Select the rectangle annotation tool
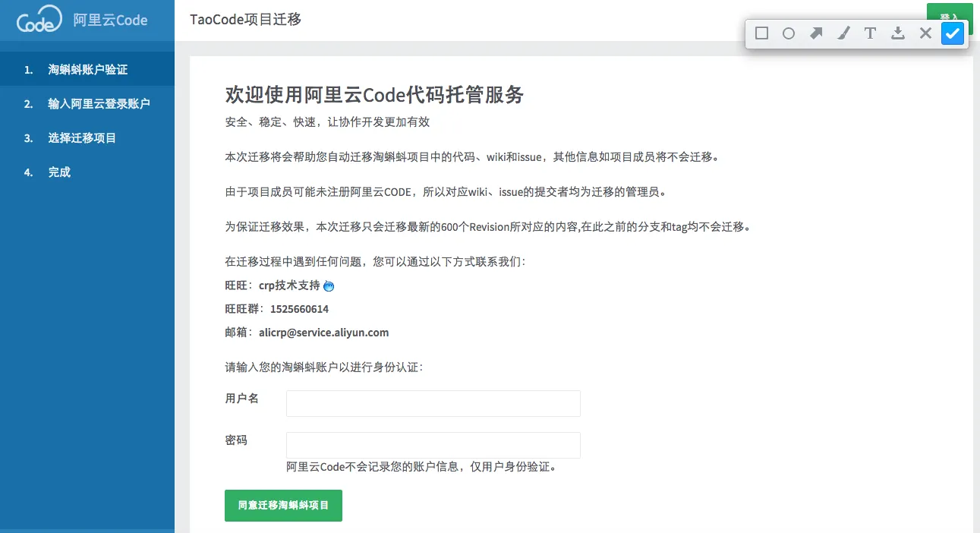 click(761, 33)
